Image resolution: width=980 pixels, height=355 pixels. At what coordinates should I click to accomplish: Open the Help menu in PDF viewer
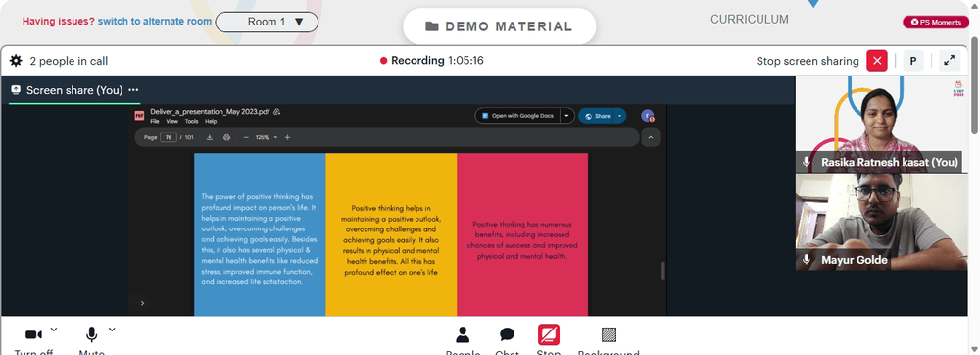click(212, 122)
